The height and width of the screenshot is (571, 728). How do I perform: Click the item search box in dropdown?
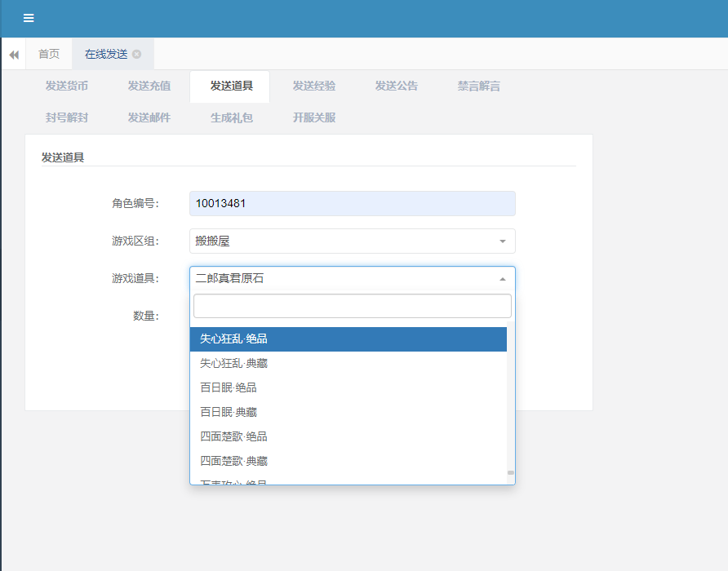click(x=352, y=306)
